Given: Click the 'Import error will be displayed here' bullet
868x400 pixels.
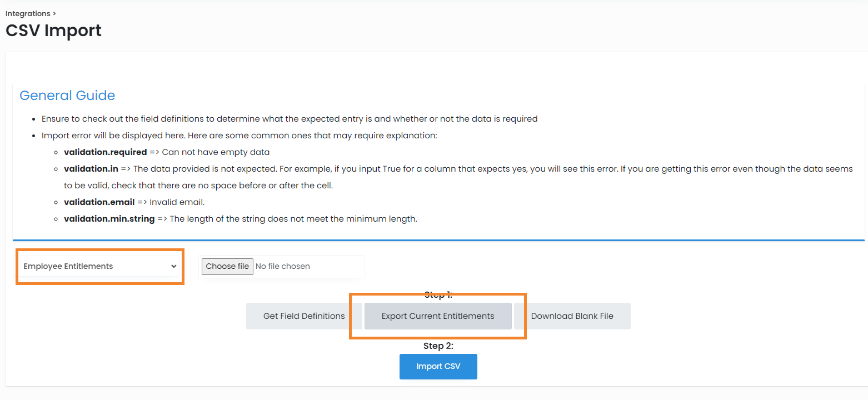Looking at the screenshot, I should pos(239,136).
